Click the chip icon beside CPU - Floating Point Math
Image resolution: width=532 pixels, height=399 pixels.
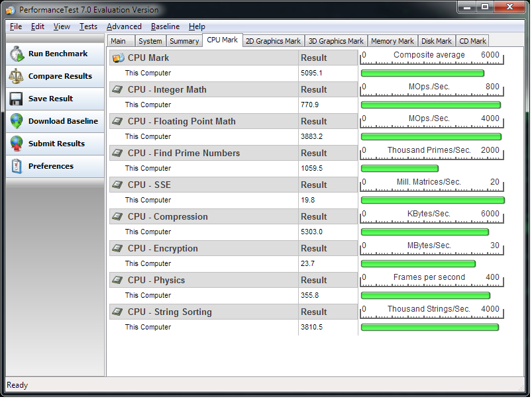[117, 121]
